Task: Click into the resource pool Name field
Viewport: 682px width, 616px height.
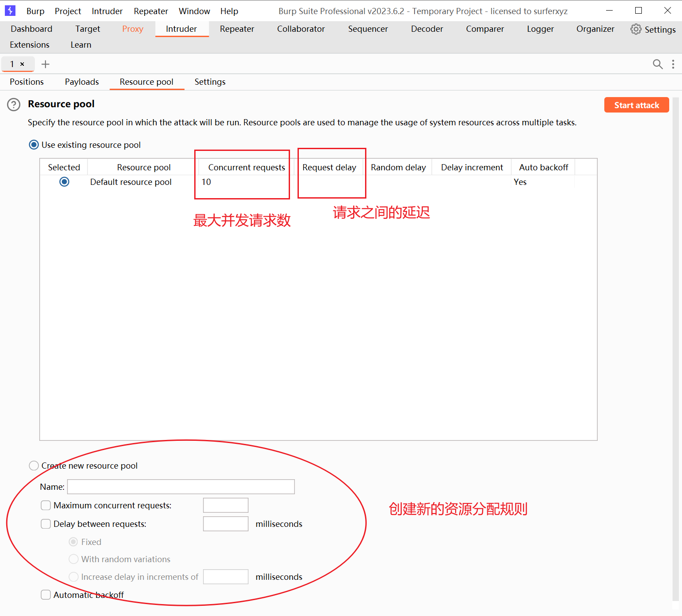Action: click(x=181, y=487)
